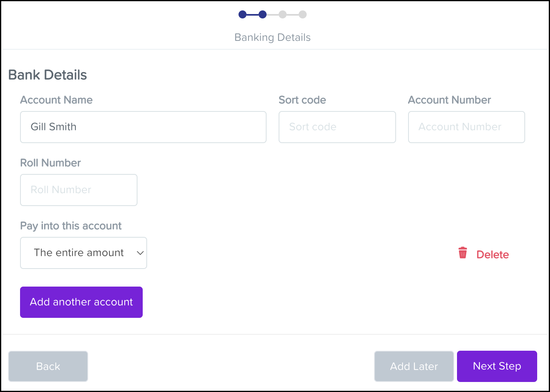Open the "The entire amount" dropdown
The height and width of the screenshot is (392, 550).
tap(83, 253)
